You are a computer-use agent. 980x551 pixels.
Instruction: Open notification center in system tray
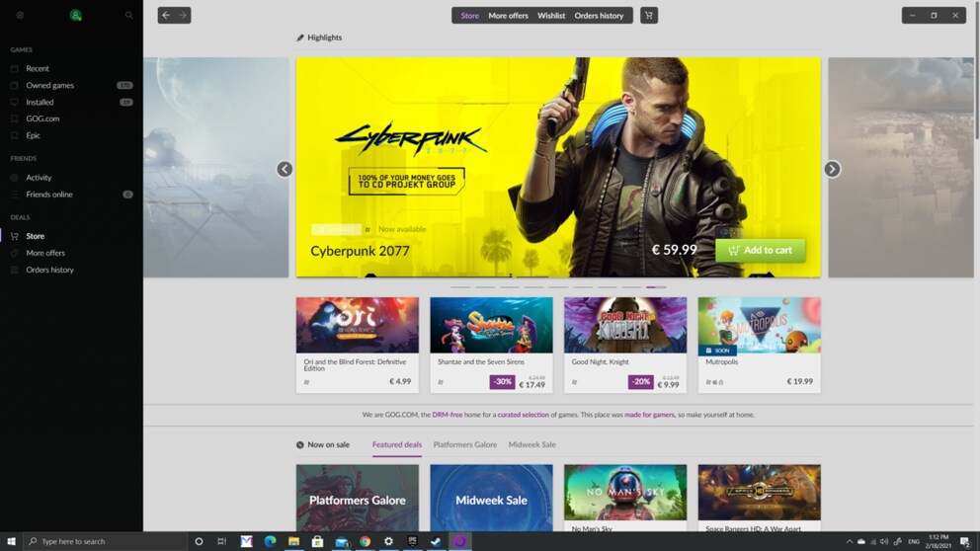pyautogui.click(x=965, y=541)
